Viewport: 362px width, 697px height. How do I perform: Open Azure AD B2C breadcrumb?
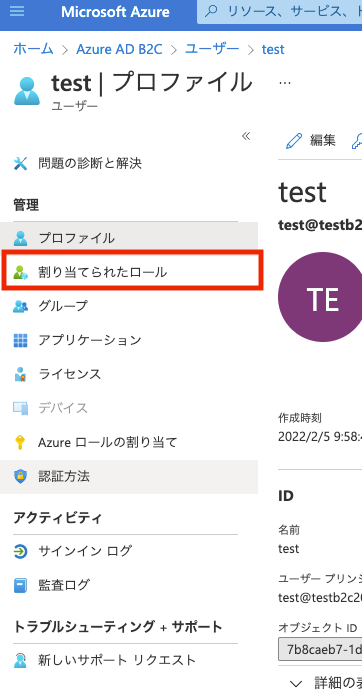click(119, 49)
